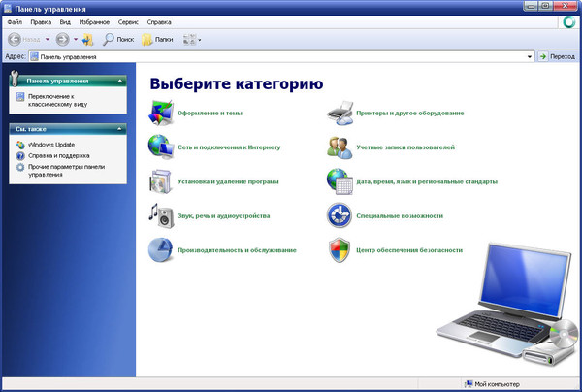
Task: Click the Windows Update link
Action: pyautogui.click(x=51, y=145)
